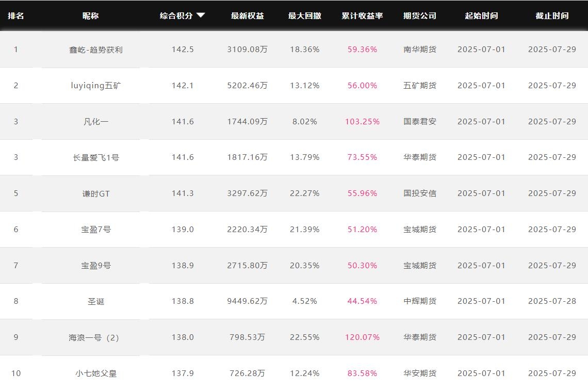Open the 鑫屹-趋势获利 trader profile
Viewport: 588px width, 391px height.
click(x=96, y=50)
